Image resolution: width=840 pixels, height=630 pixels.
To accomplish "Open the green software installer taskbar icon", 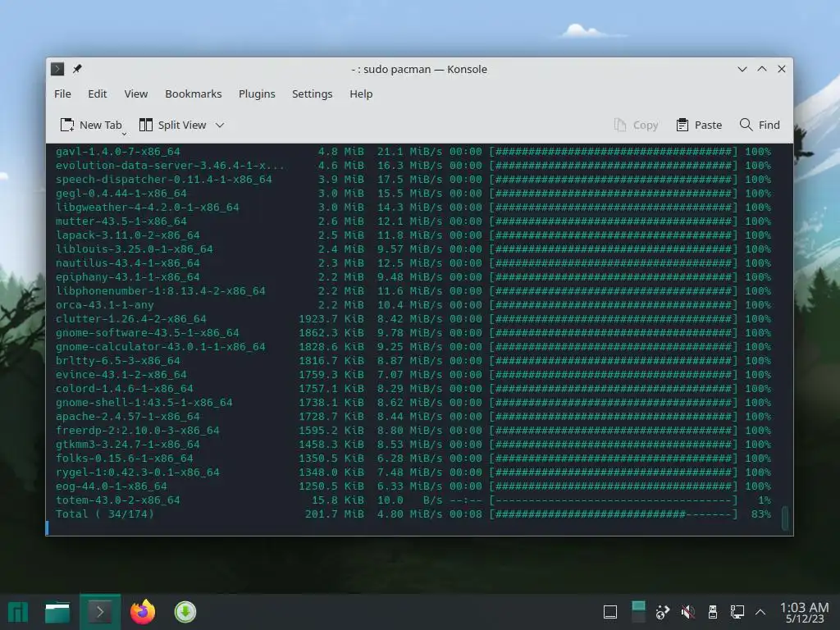I will 185,612.
